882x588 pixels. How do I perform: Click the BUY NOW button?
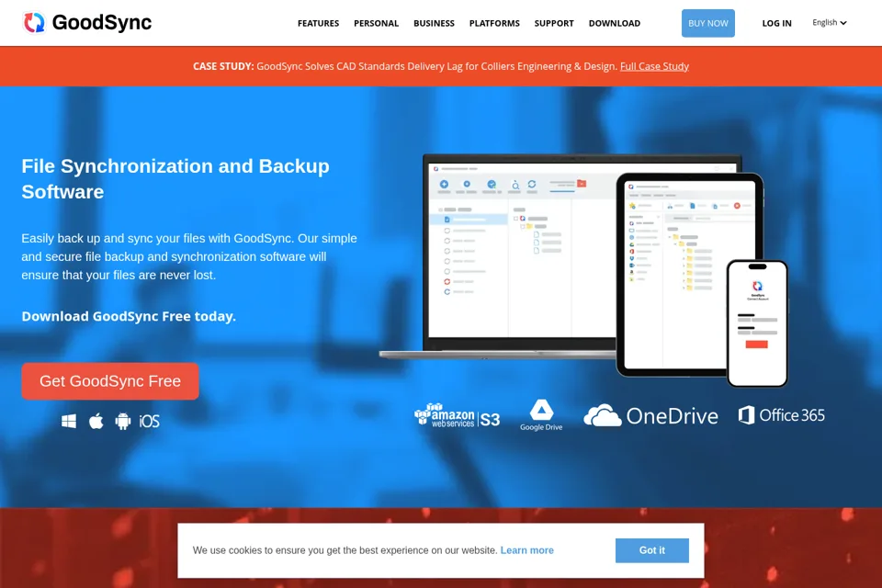click(x=708, y=23)
